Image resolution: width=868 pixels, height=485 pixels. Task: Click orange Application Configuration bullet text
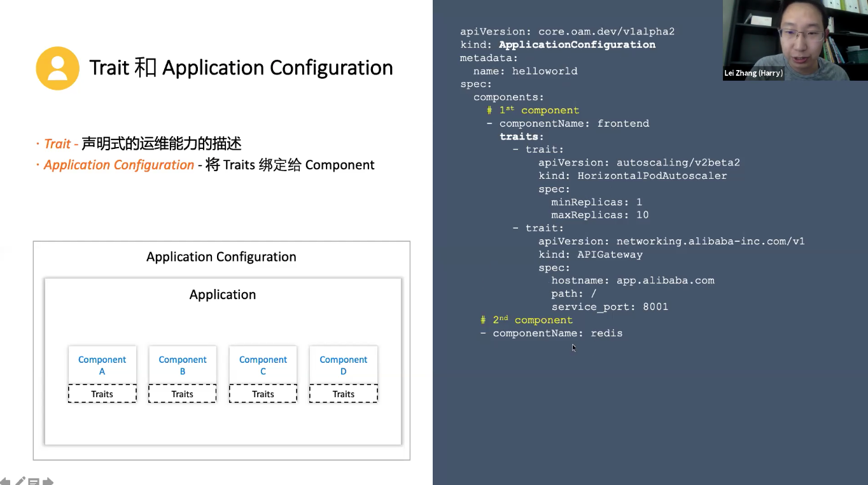(119, 165)
